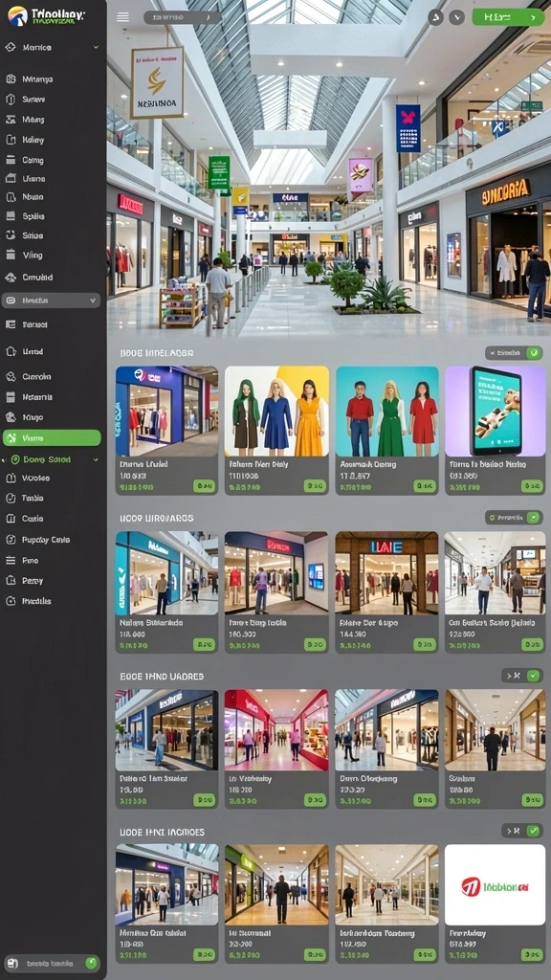Open the Pupday Cmie sidebar icon
The width and height of the screenshot is (551, 980).
point(10,540)
